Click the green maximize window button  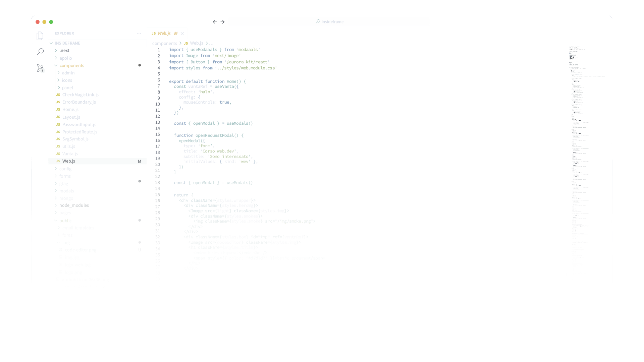pyautogui.click(x=51, y=22)
